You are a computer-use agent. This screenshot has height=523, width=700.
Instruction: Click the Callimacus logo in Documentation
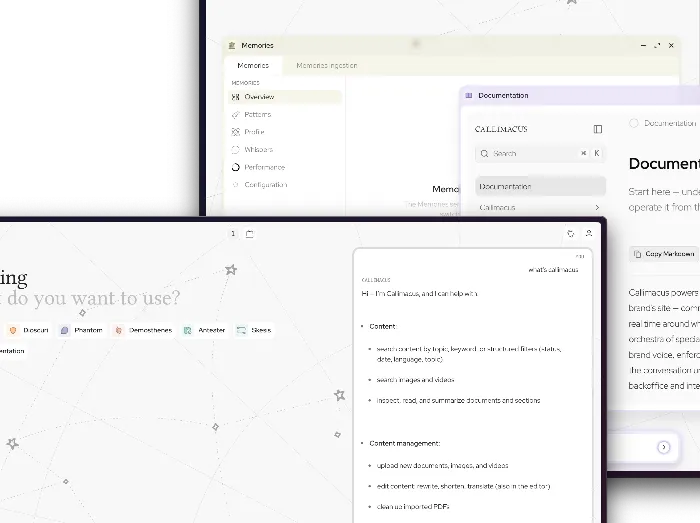(501, 129)
